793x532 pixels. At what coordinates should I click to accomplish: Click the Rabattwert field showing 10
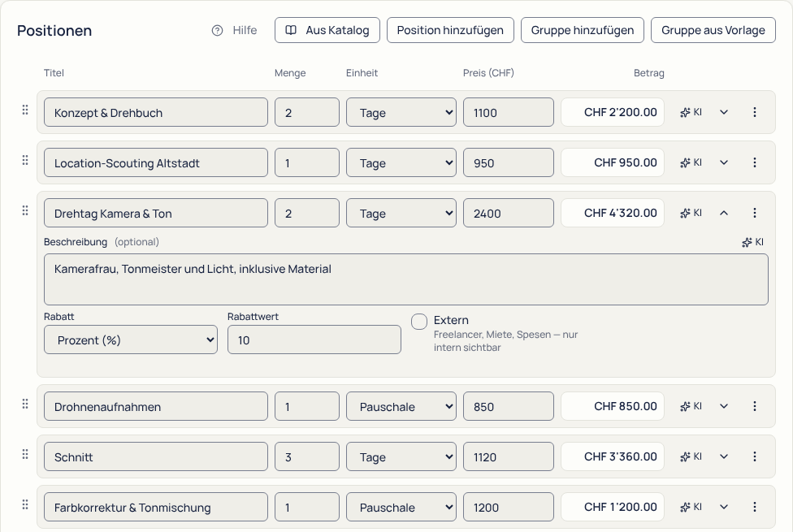click(314, 340)
